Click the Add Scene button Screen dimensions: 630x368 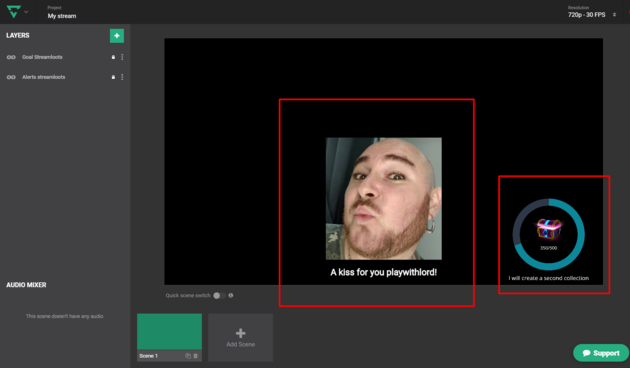(x=241, y=337)
